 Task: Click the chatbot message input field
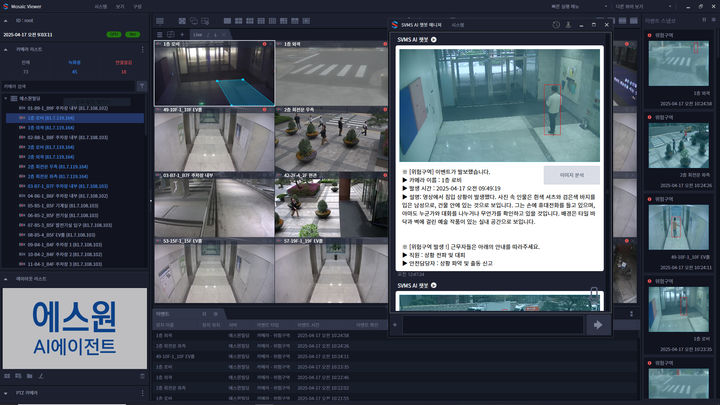[490, 324]
